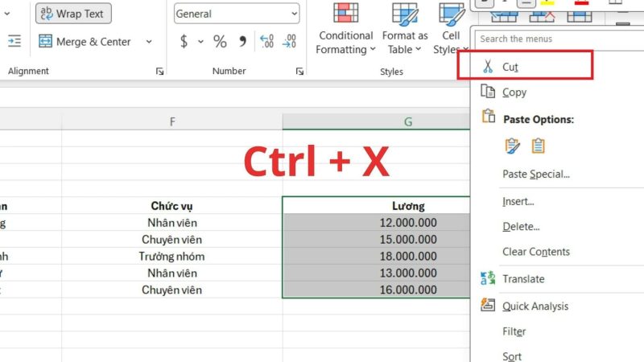Apply the Comma Style icon

tap(243, 42)
